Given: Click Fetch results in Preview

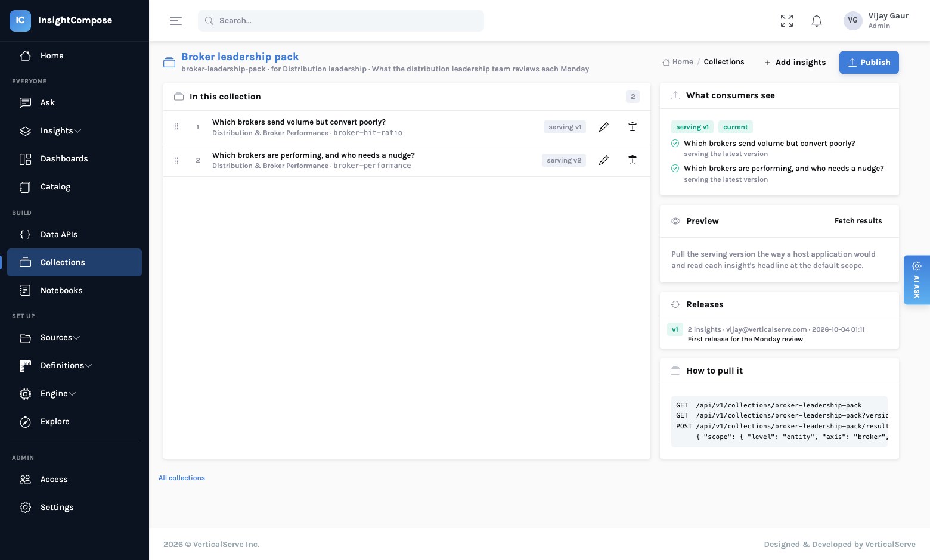Looking at the screenshot, I should pos(858,221).
